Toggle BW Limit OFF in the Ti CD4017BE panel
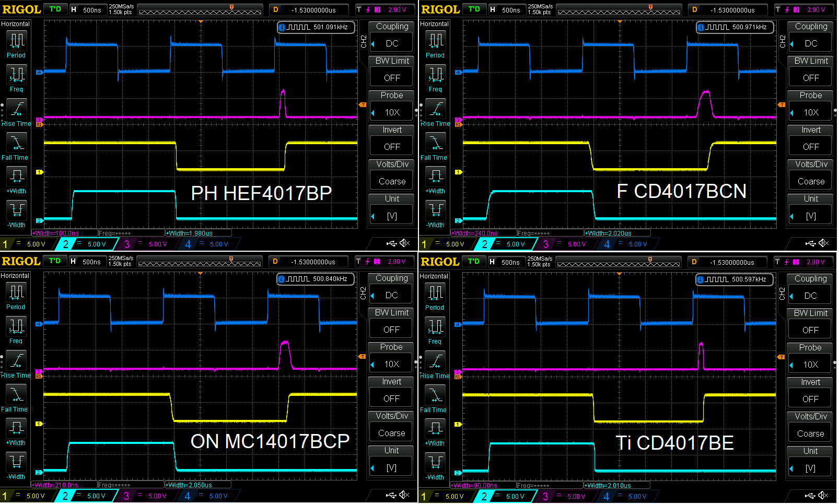Screen dimensions: 839x504 (810, 324)
